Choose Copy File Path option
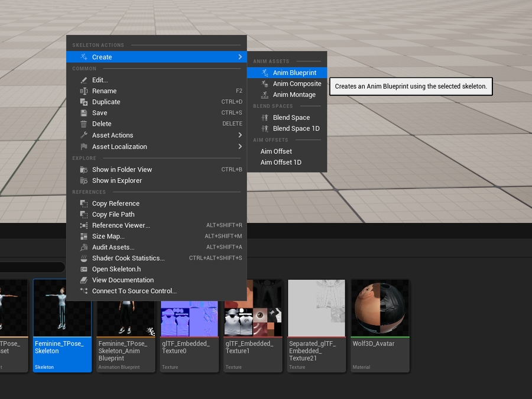The height and width of the screenshot is (399, 532). [113, 215]
